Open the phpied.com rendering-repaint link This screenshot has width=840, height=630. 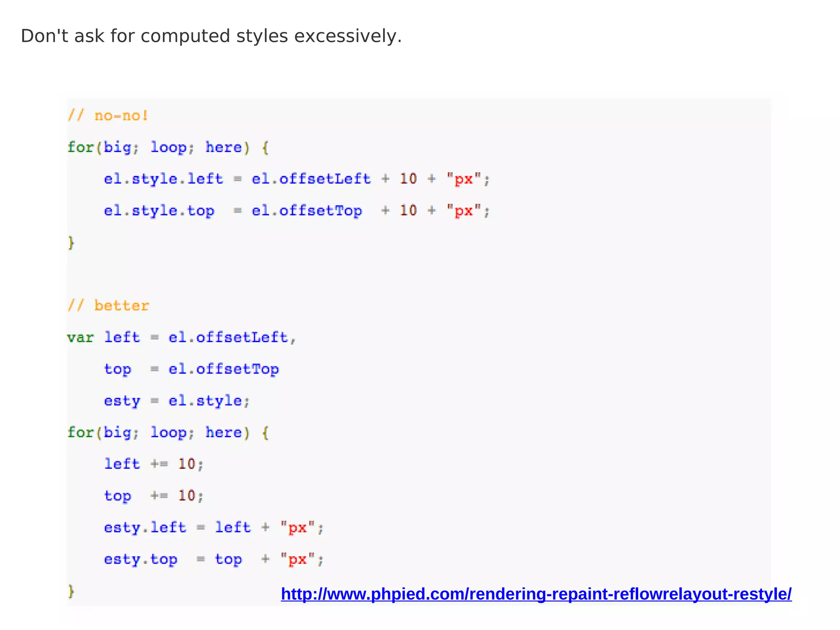536,593
